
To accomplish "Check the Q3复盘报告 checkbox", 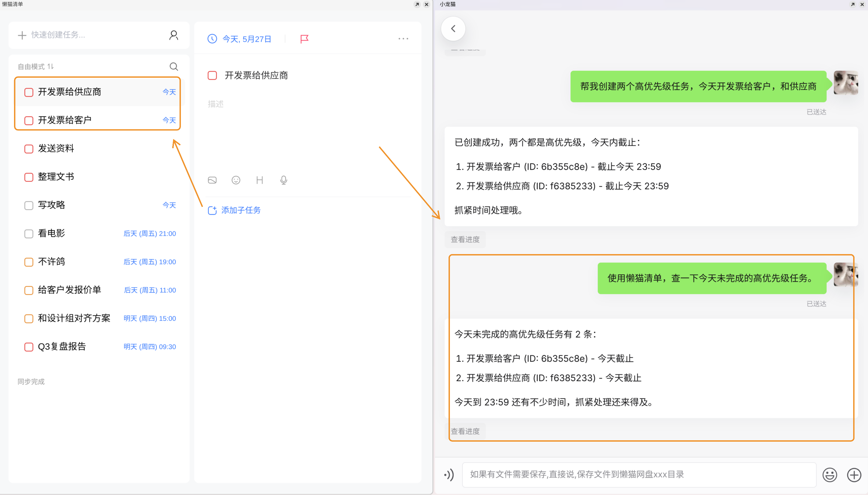I will coord(29,347).
